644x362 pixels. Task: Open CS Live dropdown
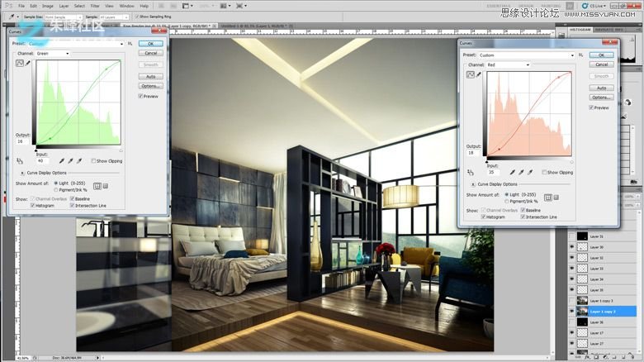[595, 6]
